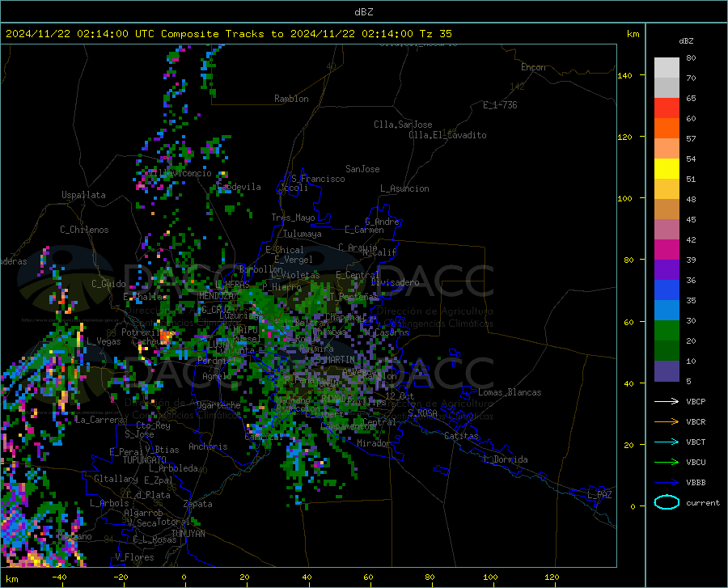This screenshot has height=588, width=728.
Task: Click the 'current' legend label
Action: tap(703, 502)
